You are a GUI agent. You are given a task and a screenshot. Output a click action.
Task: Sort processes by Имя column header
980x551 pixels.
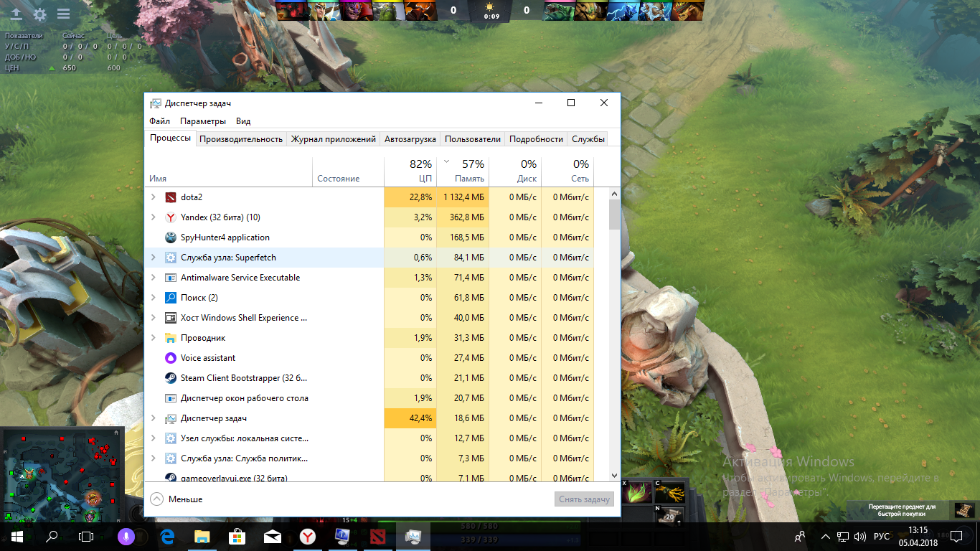pyautogui.click(x=229, y=171)
